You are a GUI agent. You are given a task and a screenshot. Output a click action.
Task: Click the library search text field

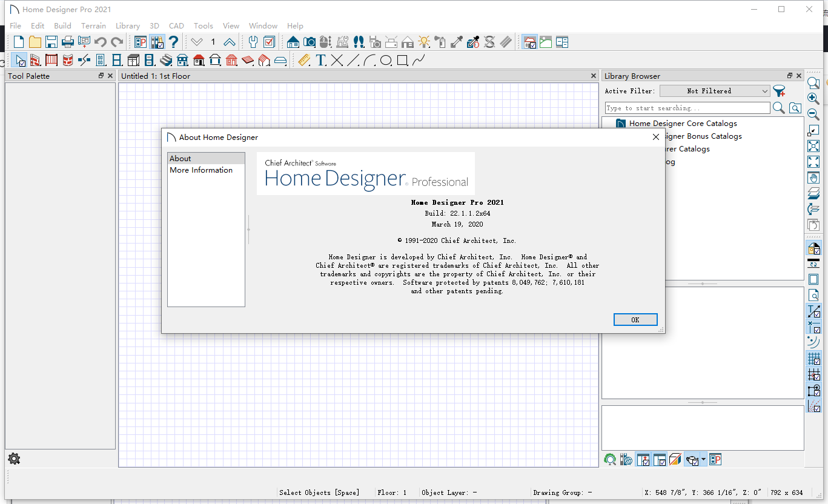click(687, 108)
